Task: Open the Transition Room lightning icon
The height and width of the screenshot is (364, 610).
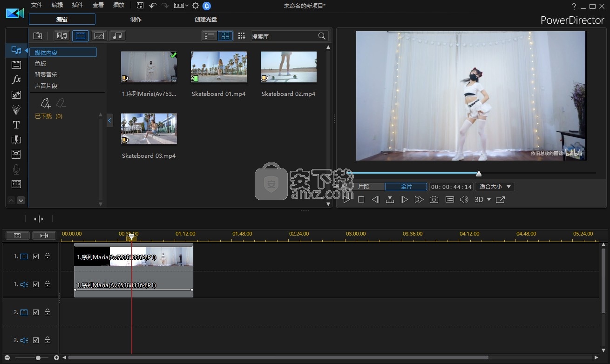Action: pyautogui.click(x=16, y=140)
